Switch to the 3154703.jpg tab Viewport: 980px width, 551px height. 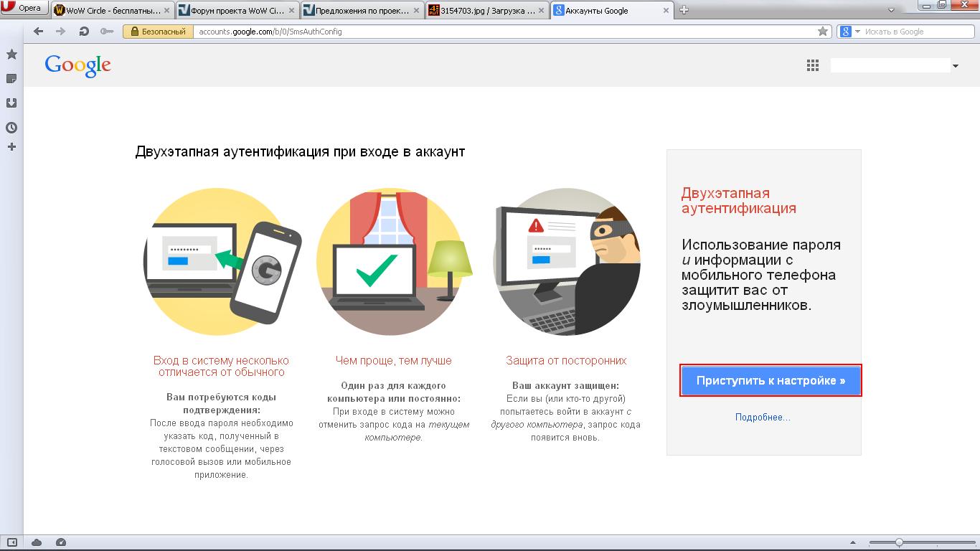pyautogui.click(x=487, y=10)
